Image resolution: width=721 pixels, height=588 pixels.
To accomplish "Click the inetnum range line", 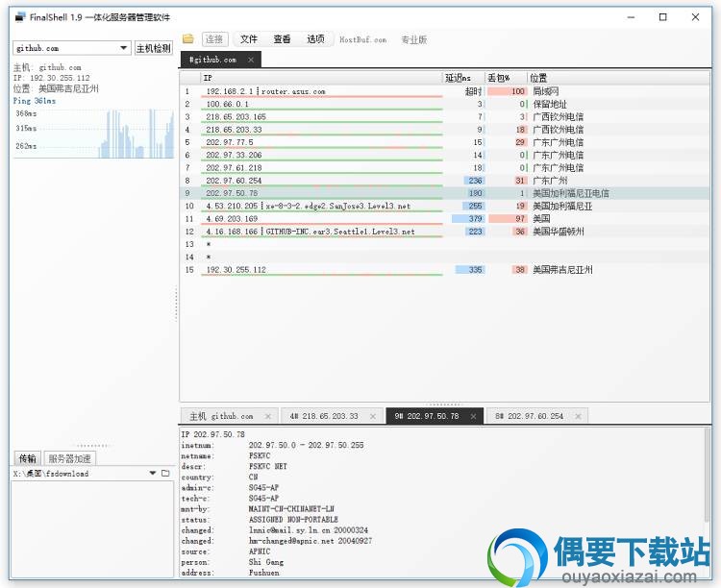I will (x=272, y=445).
